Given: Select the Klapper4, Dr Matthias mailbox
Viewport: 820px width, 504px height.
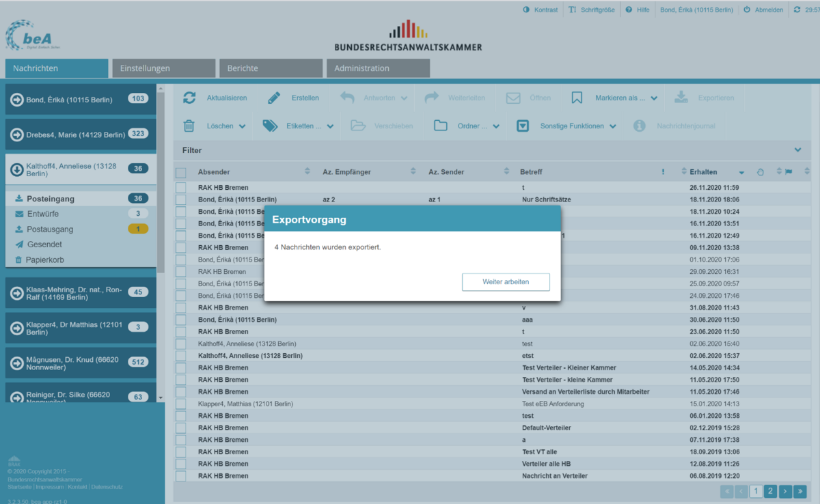Looking at the screenshot, I should pyautogui.click(x=81, y=327).
